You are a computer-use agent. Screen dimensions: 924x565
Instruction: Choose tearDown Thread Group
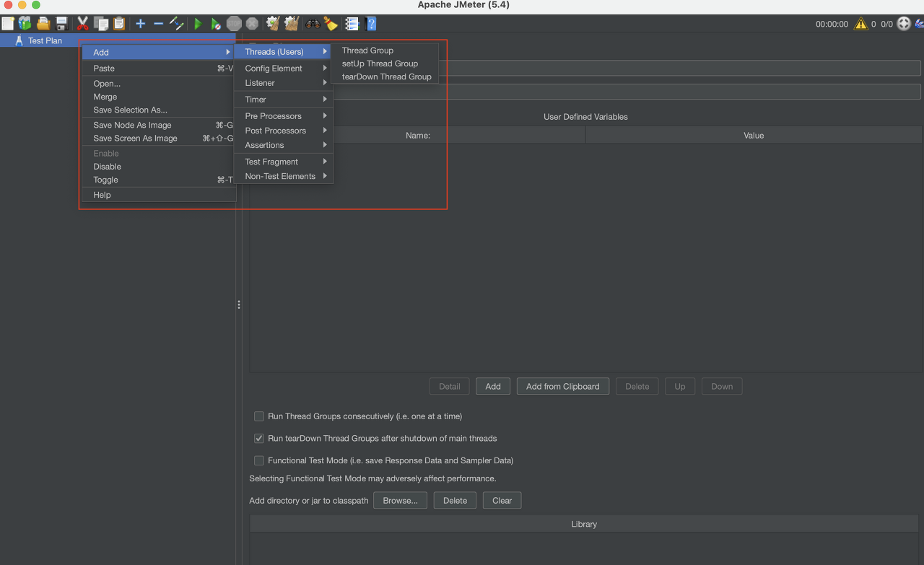385,76
